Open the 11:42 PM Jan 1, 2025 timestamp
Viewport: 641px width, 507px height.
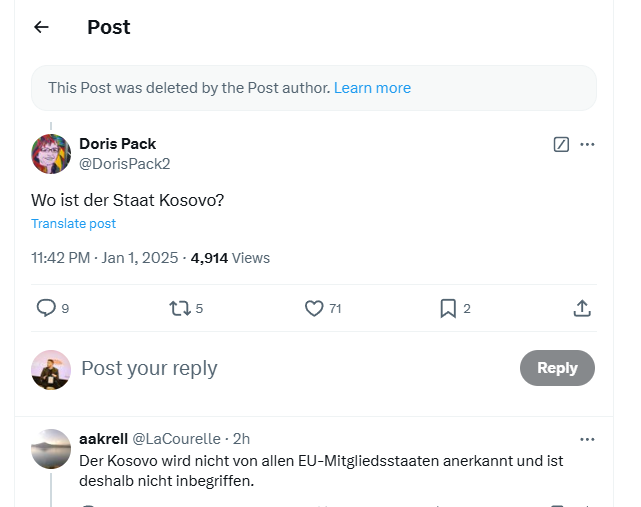[x=104, y=258]
